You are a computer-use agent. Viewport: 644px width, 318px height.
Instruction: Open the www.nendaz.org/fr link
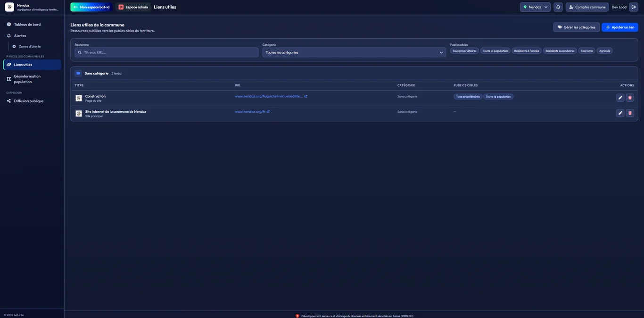pyautogui.click(x=250, y=112)
